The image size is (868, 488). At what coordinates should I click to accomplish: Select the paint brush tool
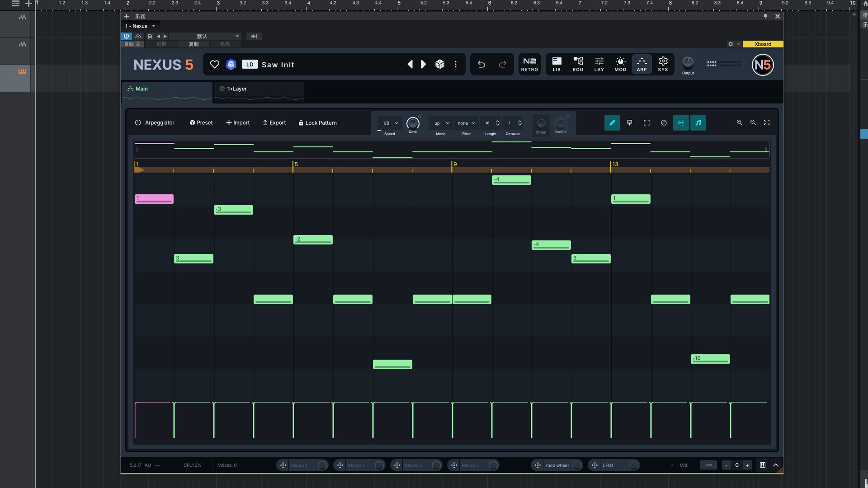[x=629, y=123]
